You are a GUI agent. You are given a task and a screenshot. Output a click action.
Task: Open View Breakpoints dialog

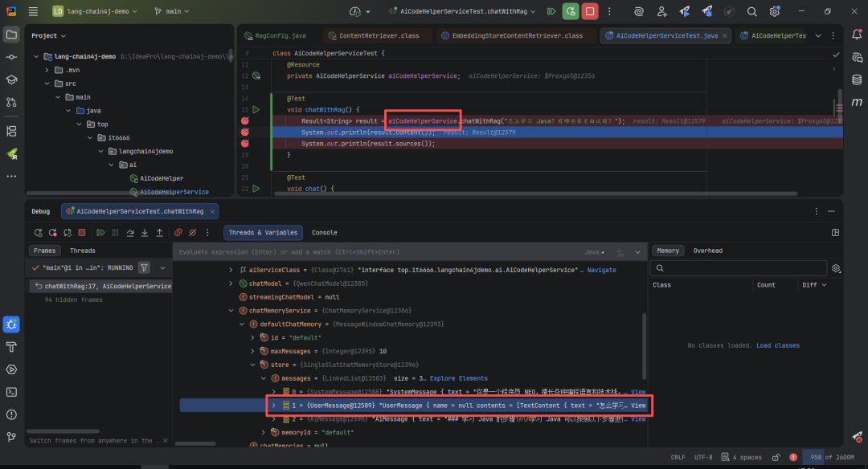[178, 233]
